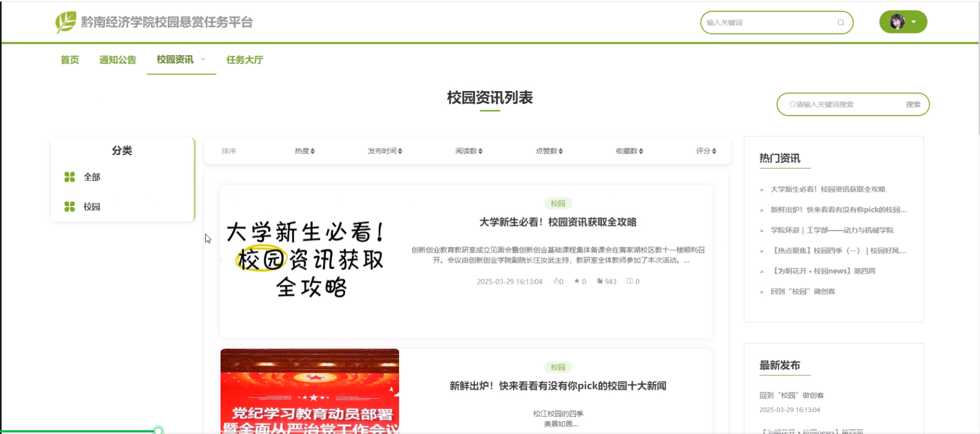The height and width of the screenshot is (434, 980).
Task: Click the 校园 tag on second article
Action: click(558, 367)
